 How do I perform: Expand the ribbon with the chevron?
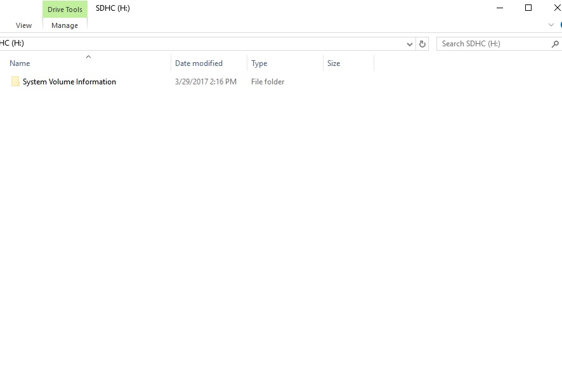[551, 25]
